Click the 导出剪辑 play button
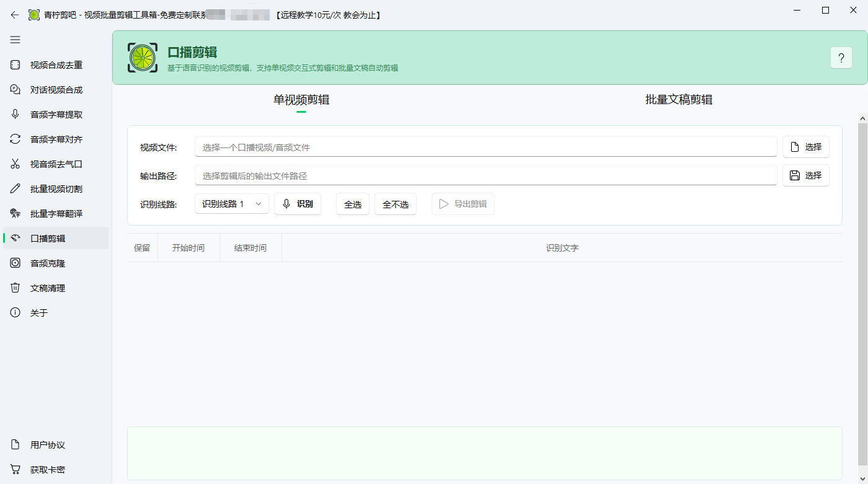The image size is (868, 484). coord(463,204)
